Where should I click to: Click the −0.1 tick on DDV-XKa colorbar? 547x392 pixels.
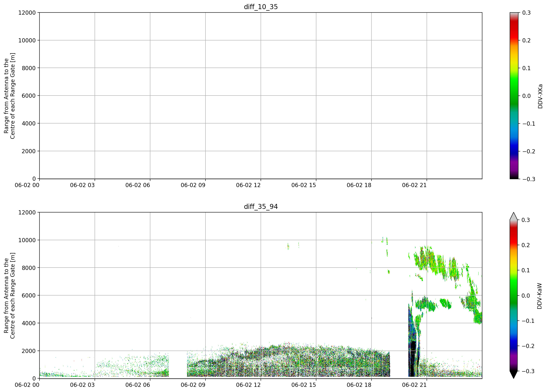pyautogui.click(x=529, y=124)
